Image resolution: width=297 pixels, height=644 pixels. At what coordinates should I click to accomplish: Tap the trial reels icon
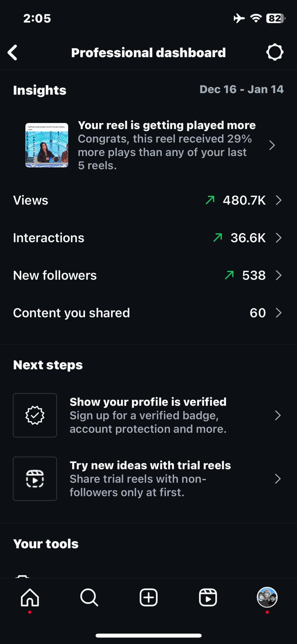[x=35, y=479]
